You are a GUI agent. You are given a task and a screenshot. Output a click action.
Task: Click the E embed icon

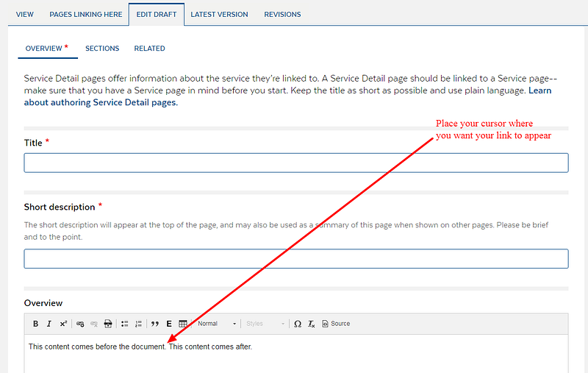tap(169, 324)
